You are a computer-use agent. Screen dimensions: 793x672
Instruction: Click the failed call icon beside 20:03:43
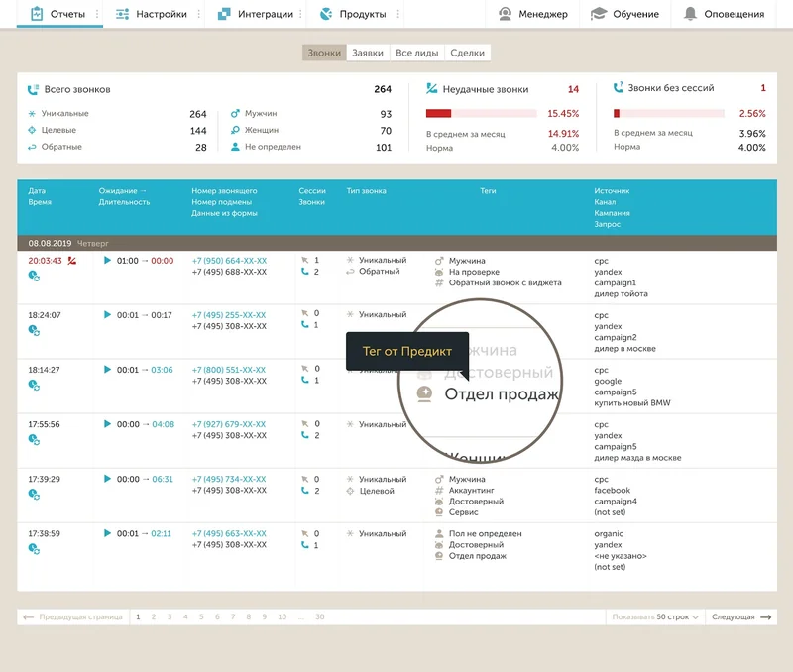72,261
